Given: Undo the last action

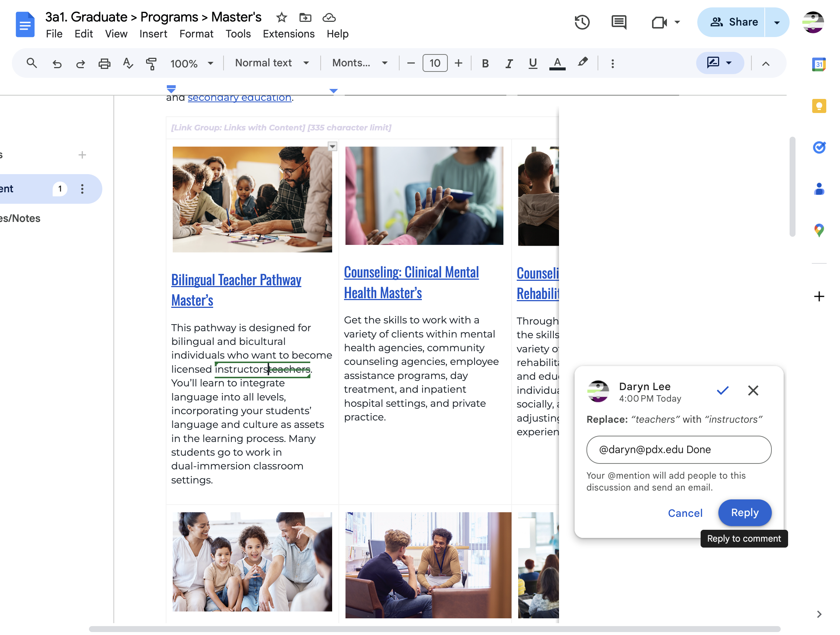Looking at the screenshot, I should [57, 63].
